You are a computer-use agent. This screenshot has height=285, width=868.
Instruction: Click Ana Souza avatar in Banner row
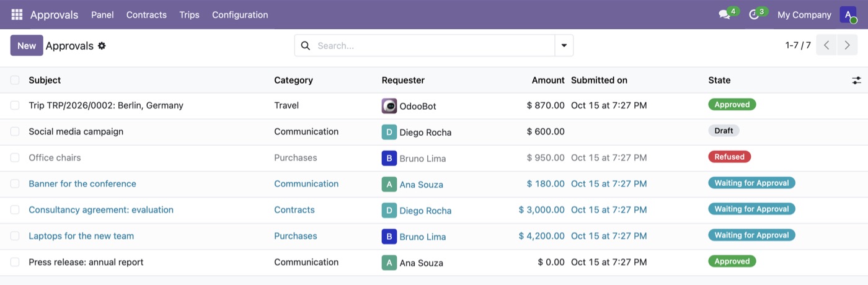click(x=389, y=184)
